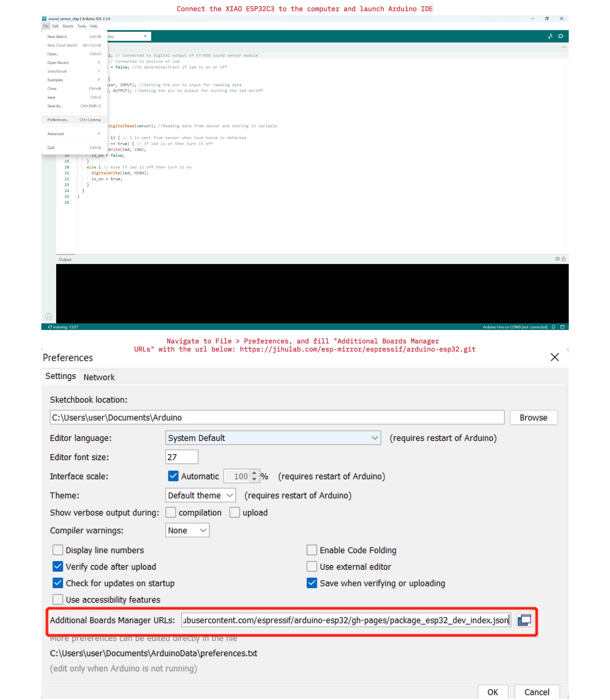Increase the interface scale with up arrow
Image resolution: width=610 pixels, height=700 pixels.
(x=254, y=473)
